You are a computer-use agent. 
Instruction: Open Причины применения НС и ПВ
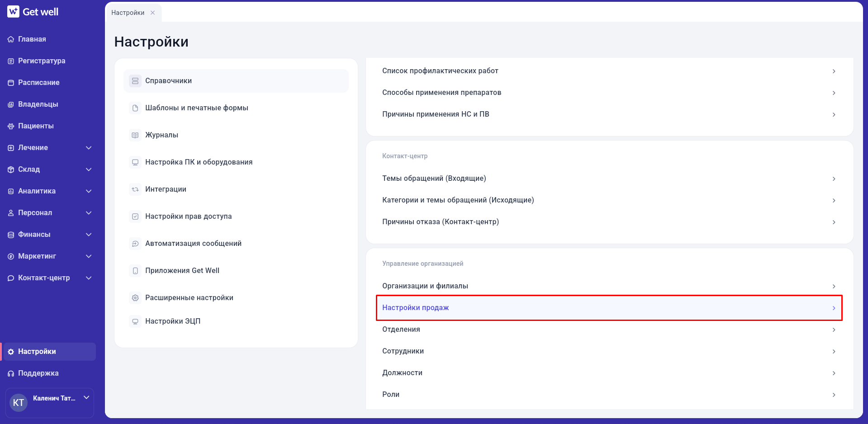click(x=609, y=114)
